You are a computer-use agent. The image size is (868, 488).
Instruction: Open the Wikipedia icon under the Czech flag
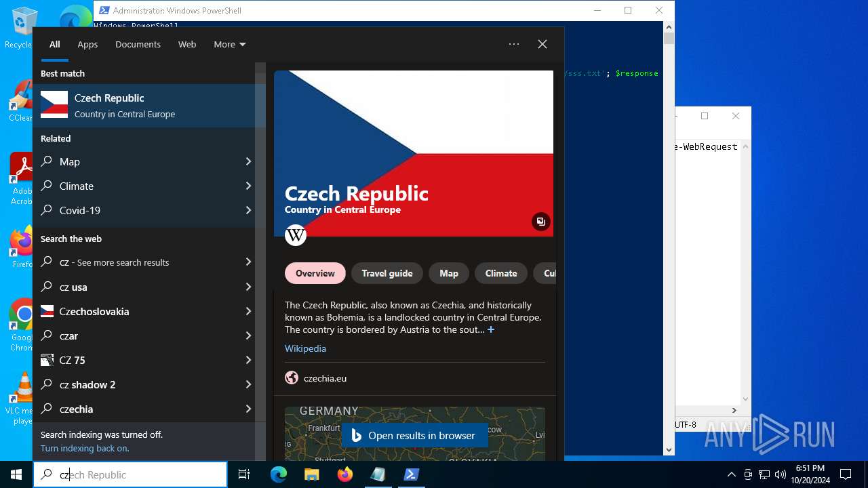(296, 235)
